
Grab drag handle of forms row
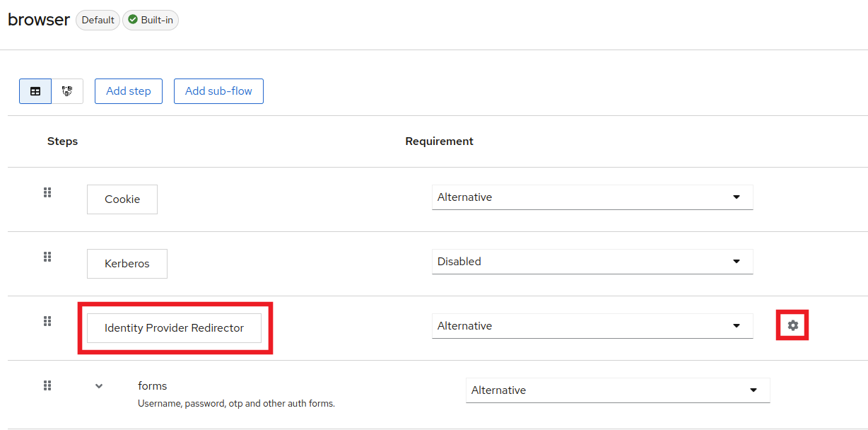(47, 385)
